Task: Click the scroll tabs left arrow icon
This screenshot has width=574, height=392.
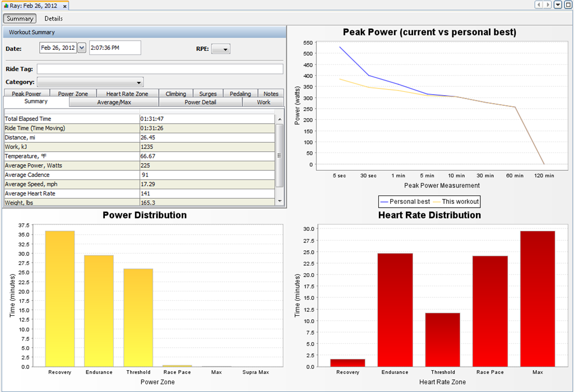Action: tap(539, 4)
